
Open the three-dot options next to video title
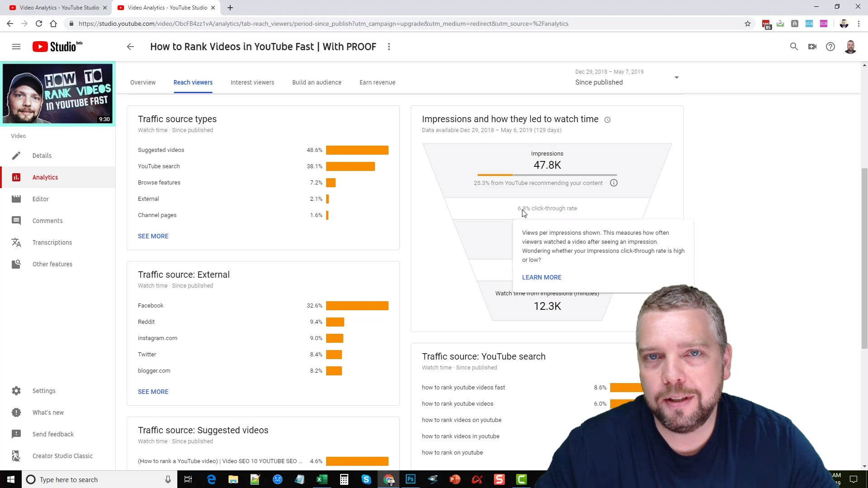[389, 47]
